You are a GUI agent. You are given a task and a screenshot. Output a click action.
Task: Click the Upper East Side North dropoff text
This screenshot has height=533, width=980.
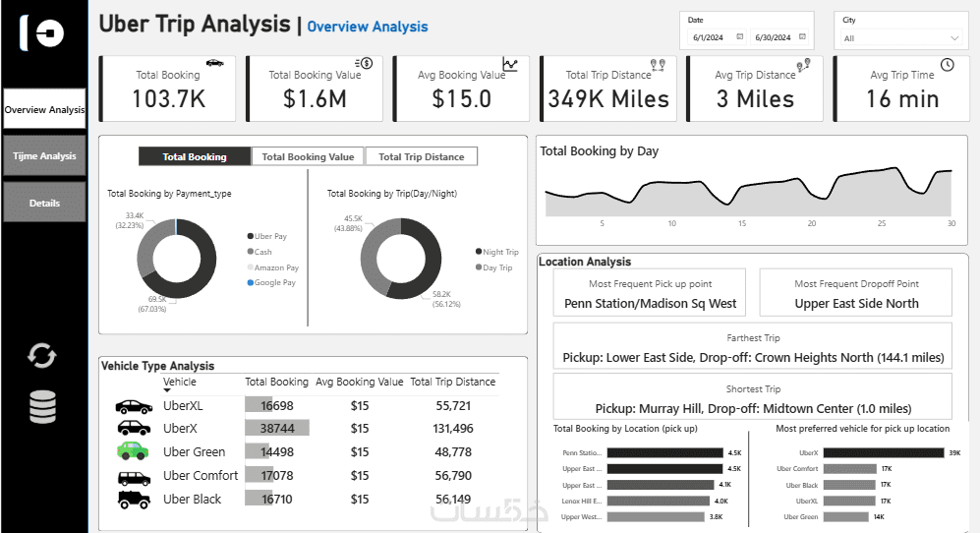coord(856,304)
